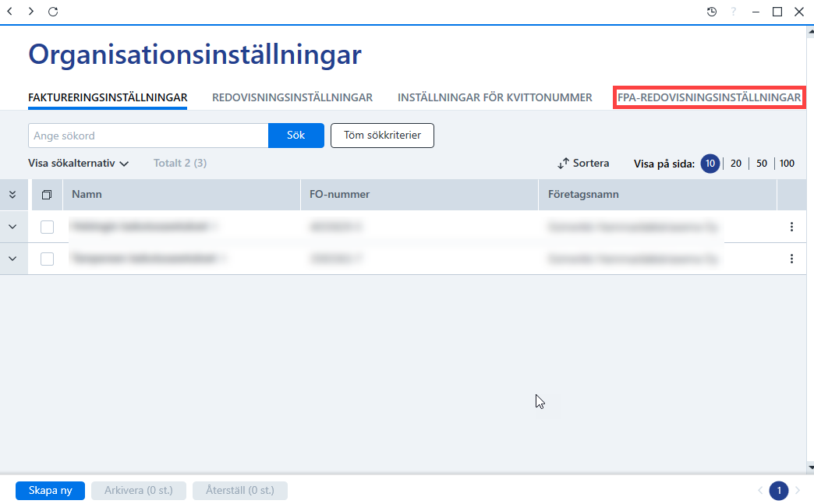The height and width of the screenshot is (504, 814).
Task: Go to next page arrow
Action: click(x=798, y=491)
